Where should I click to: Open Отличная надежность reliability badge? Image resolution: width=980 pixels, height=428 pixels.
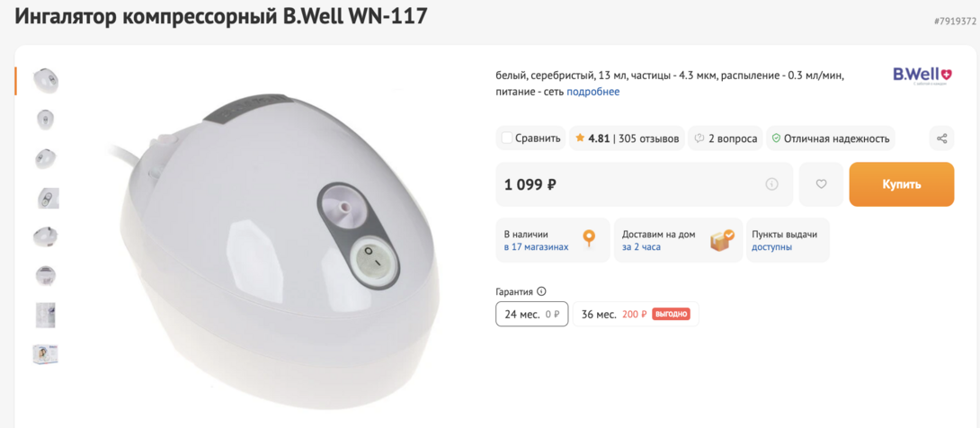tap(831, 138)
